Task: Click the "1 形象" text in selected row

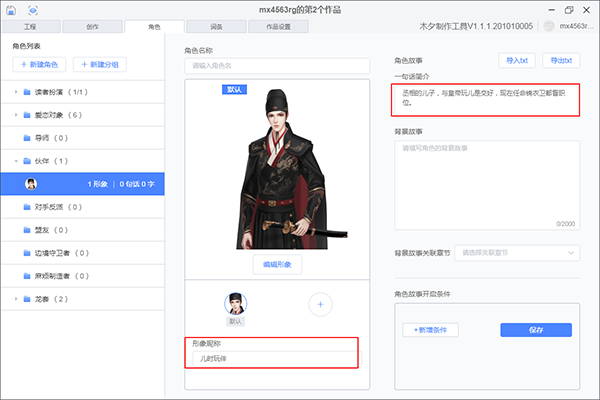Action: point(97,184)
